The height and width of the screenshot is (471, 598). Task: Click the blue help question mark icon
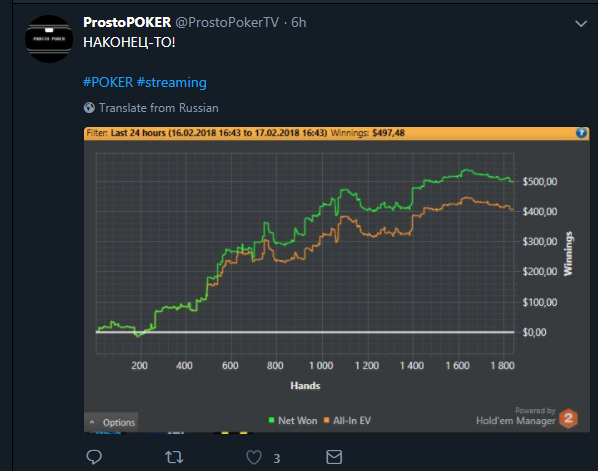click(581, 133)
